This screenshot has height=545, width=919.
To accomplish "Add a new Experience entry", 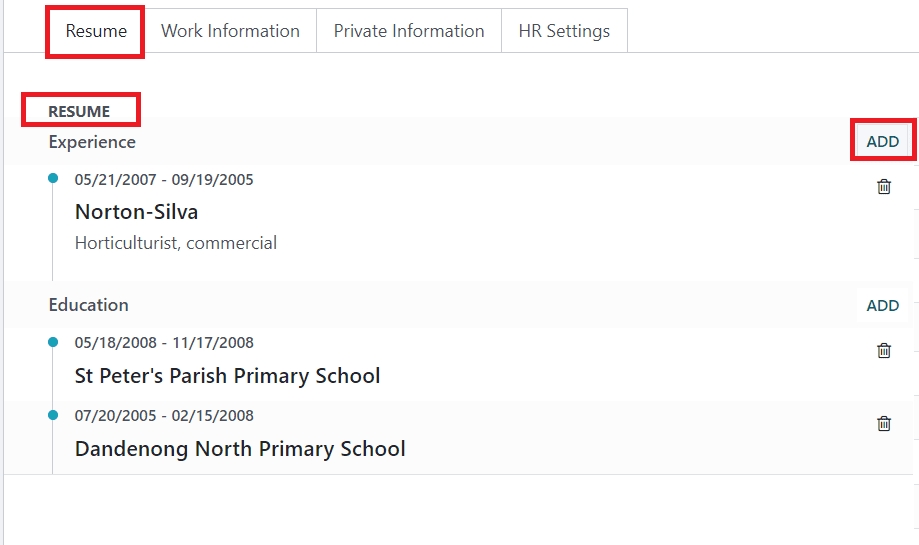I will 883,141.
